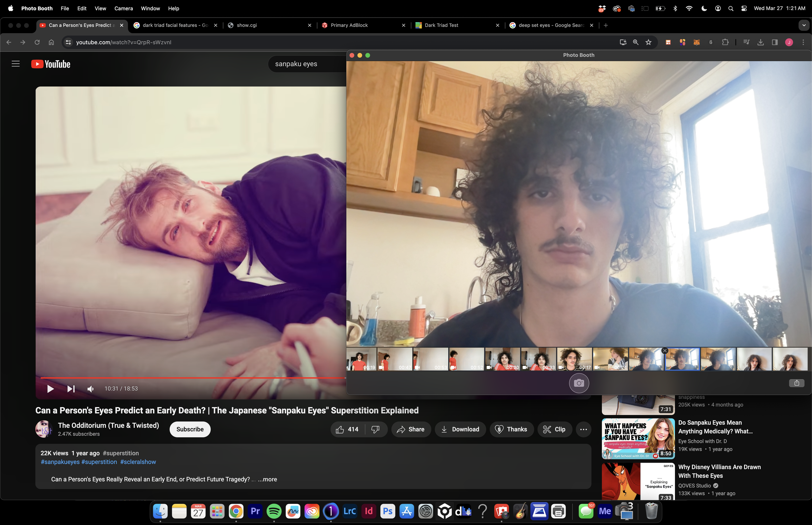The image size is (812, 525).
Task: Mute the video volume speaker
Action: pos(90,389)
